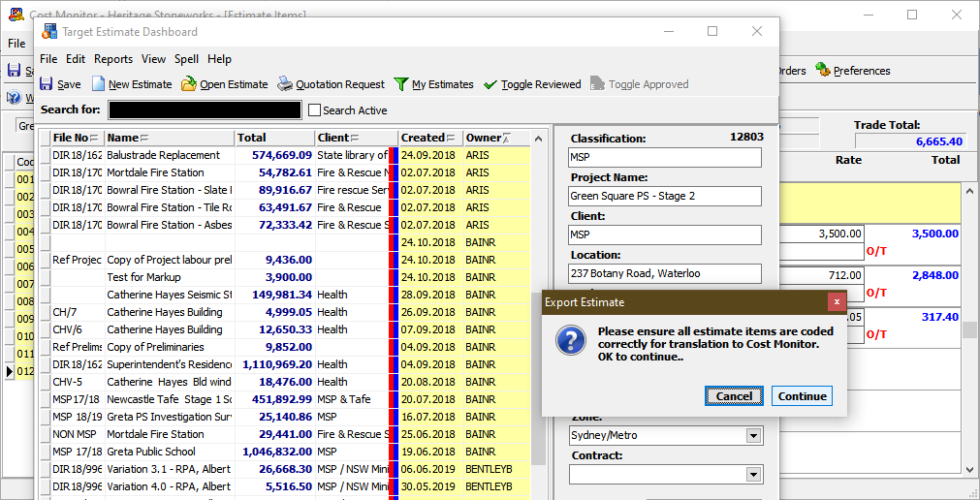Image resolution: width=980 pixels, height=500 pixels.
Task: Open the Spell menu
Action: (x=186, y=59)
